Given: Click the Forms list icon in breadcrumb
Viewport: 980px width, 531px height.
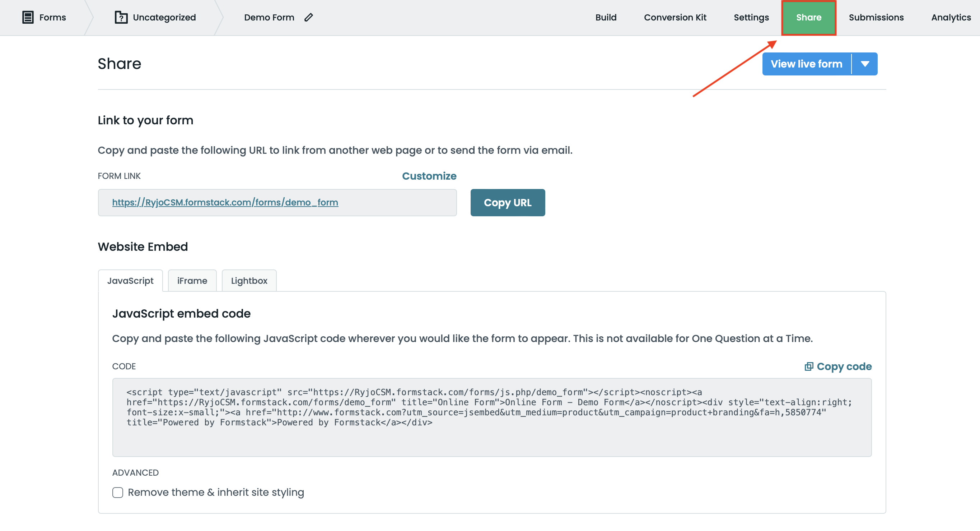Looking at the screenshot, I should tap(28, 17).
